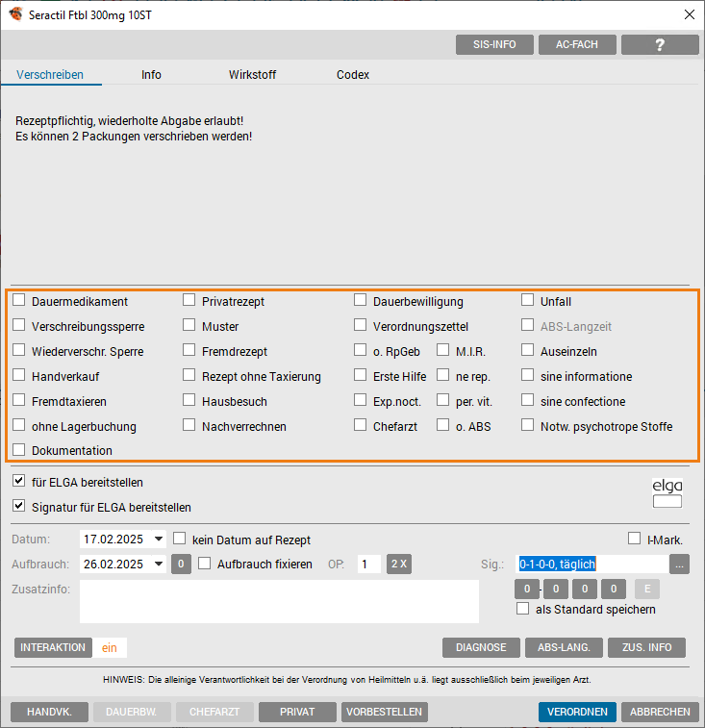Screen dimensions: 705x728
Task: Click the SIS-INFO button
Action: [494, 44]
